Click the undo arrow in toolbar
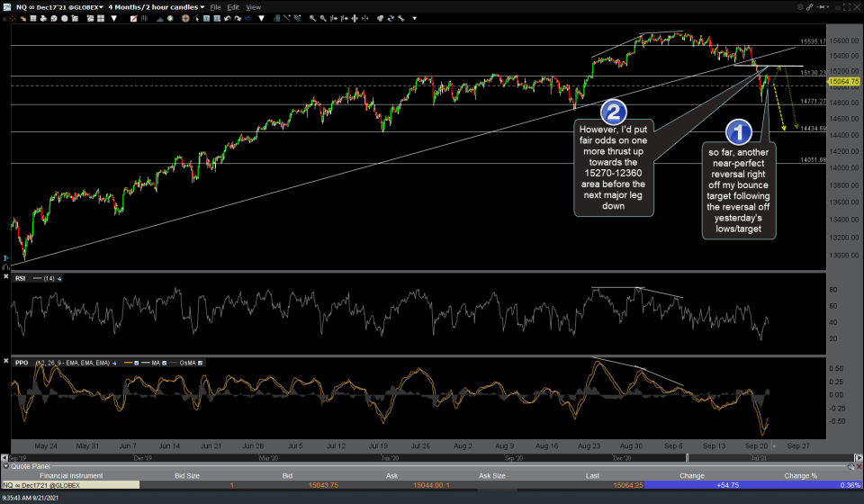The image size is (864, 504). [x=227, y=18]
